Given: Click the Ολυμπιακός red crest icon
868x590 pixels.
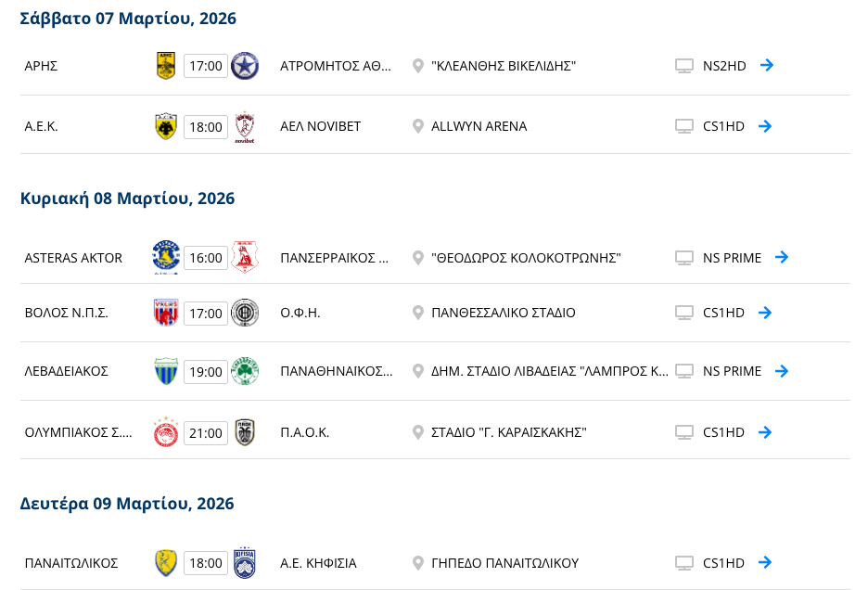Looking at the screenshot, I should coord(166,432).
